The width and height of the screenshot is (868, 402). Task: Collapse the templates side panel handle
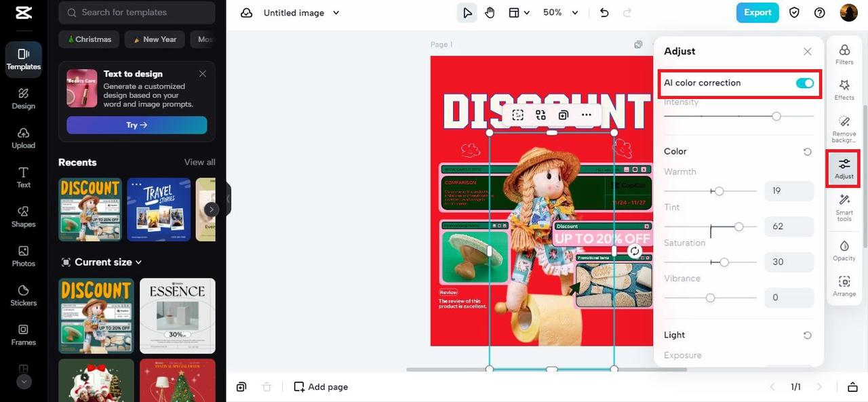point(229,199)
